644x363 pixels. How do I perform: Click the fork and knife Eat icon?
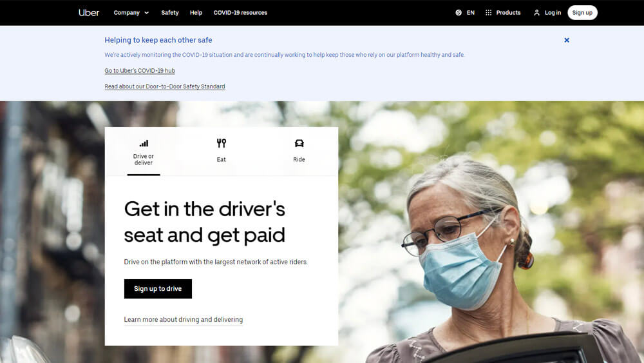click(222, 143)
